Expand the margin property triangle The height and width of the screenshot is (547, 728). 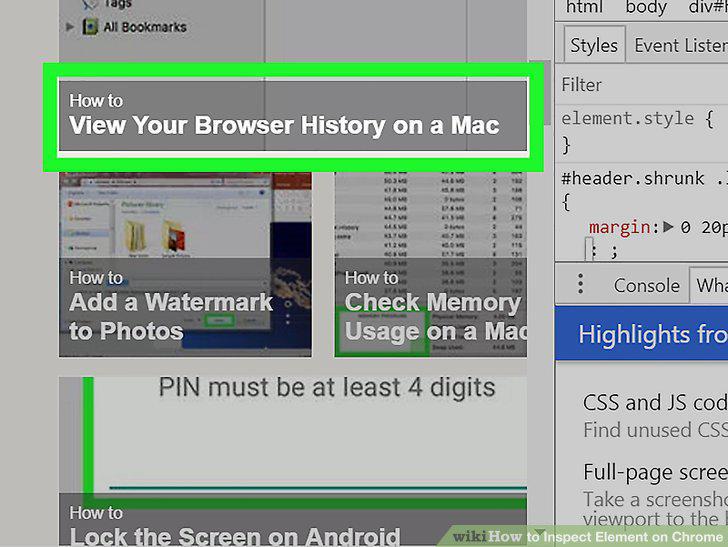pyautogui.click(x=668, y=227)
